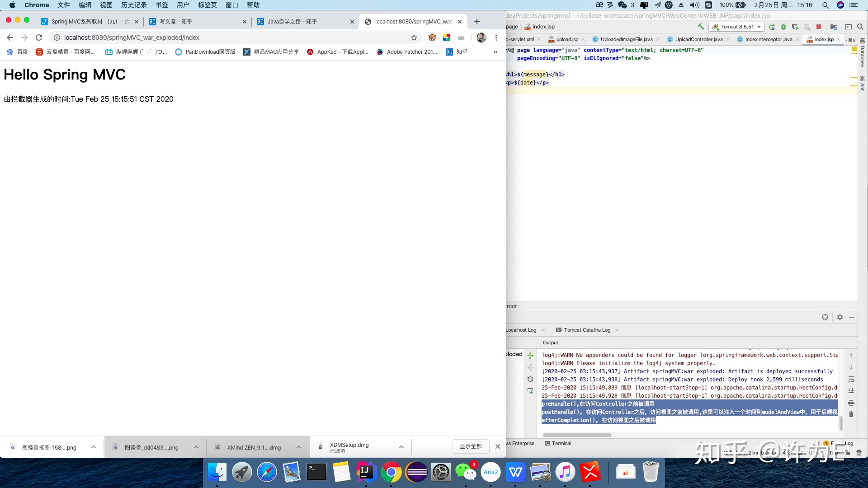Screen dimensions: 868x488
Task: Click the Build project hammer icon
Action: click(701, 27)
